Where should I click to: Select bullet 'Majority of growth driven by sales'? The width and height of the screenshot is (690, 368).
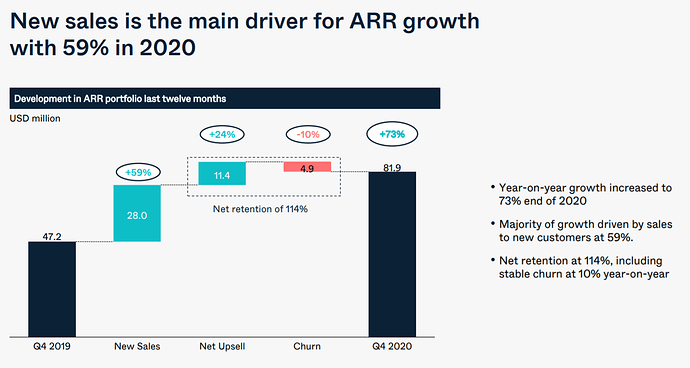pyautogui.click(x=581, y=231)
